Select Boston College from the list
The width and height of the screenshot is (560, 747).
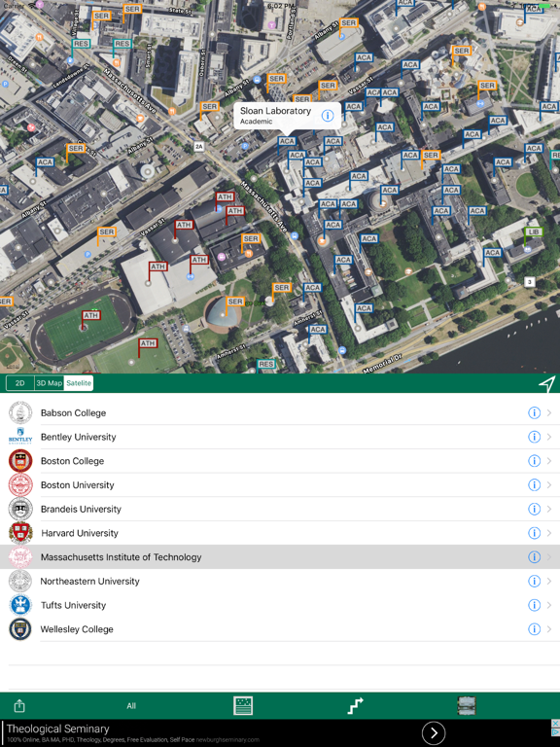click(x=280, y=461)
